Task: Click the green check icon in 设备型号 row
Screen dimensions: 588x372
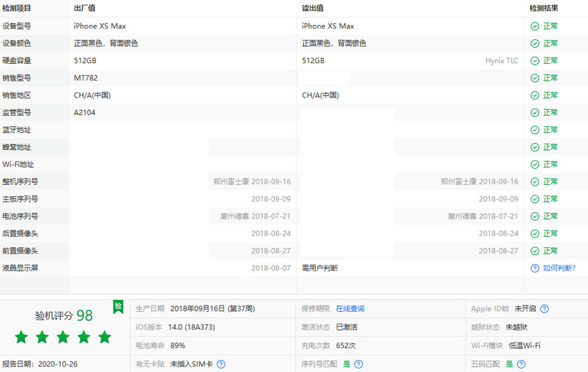Action: pyautogui.click(x=535, y=26)
